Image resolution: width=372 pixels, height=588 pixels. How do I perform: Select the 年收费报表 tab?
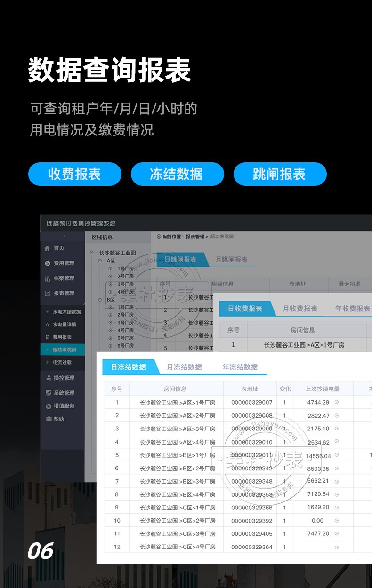click(x=352, y=309)
